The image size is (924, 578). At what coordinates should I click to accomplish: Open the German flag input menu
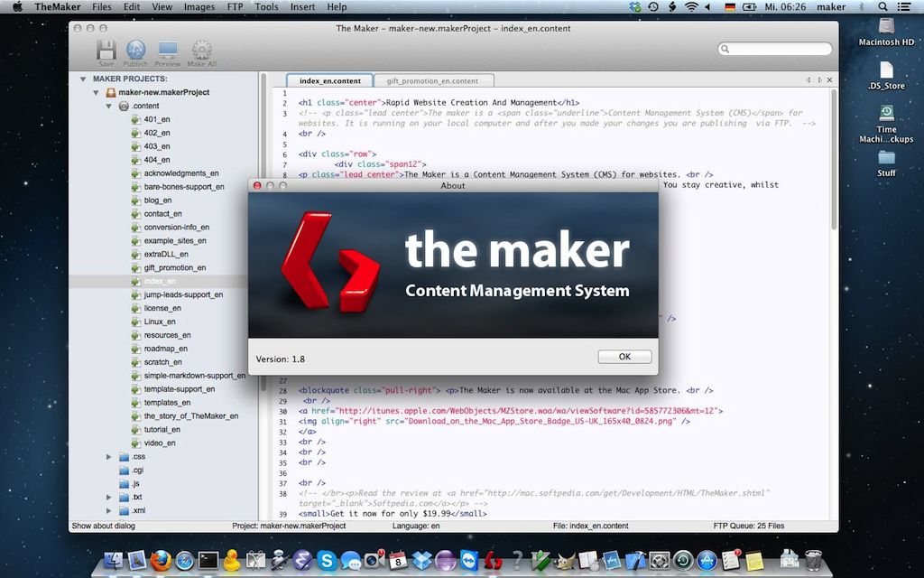tap(731, 6)
